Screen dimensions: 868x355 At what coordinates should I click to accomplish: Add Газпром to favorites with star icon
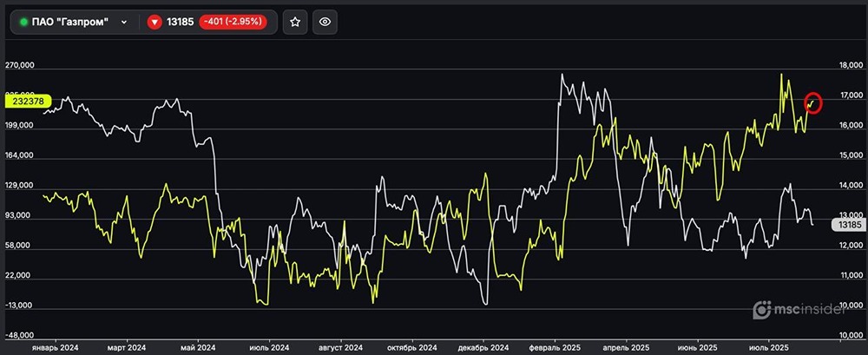pos(295,23)
